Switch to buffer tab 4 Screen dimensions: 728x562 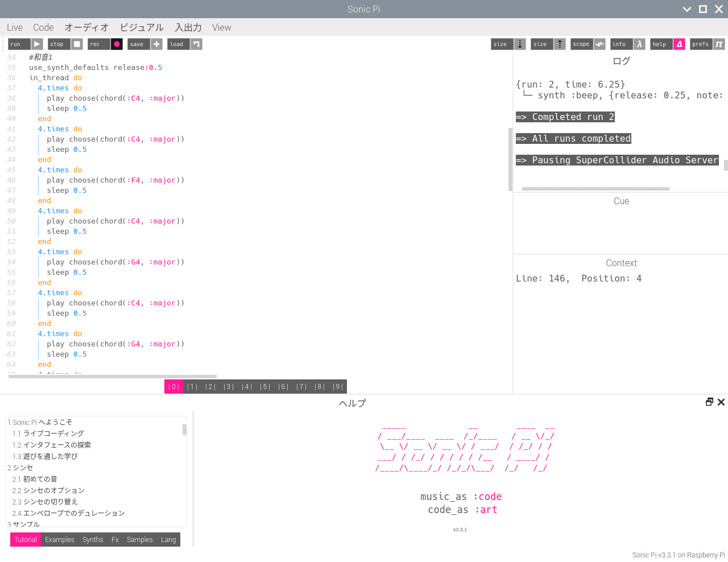247,387
